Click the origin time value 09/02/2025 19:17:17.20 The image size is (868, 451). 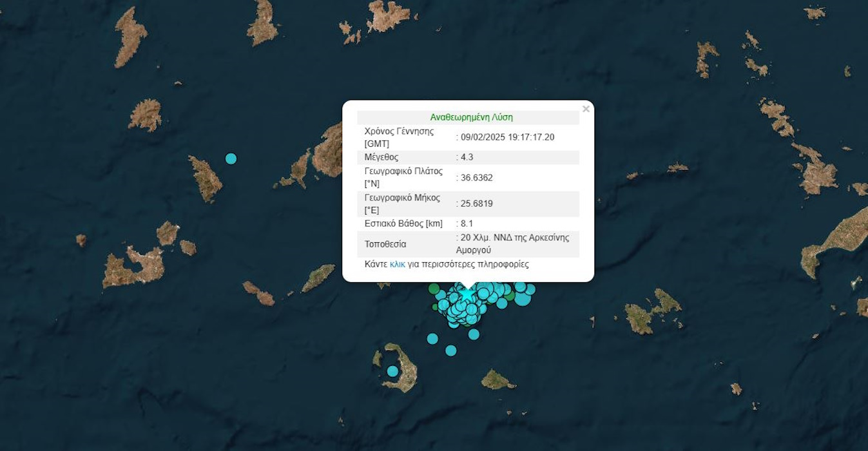pos(508,137)
